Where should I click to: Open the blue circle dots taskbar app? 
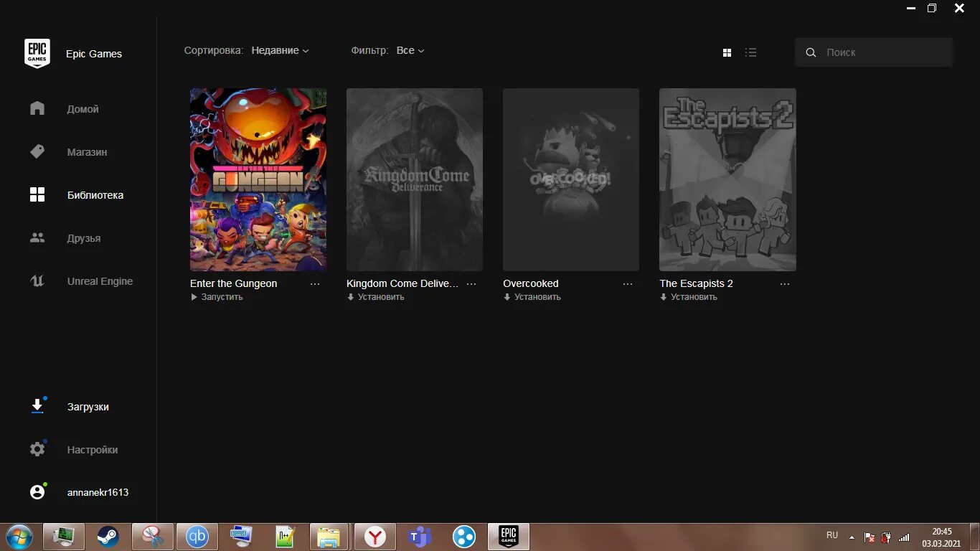(464, 537)
